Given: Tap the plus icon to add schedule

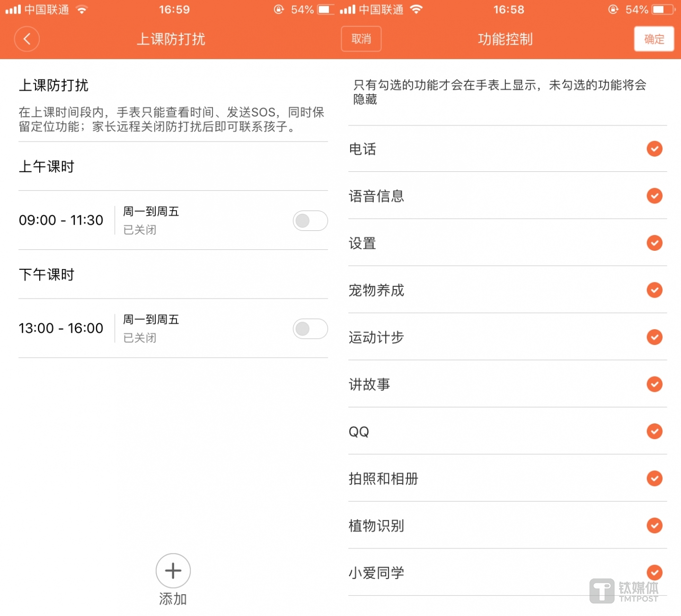Looking at the screenshot, I should (x=173, y=571).
